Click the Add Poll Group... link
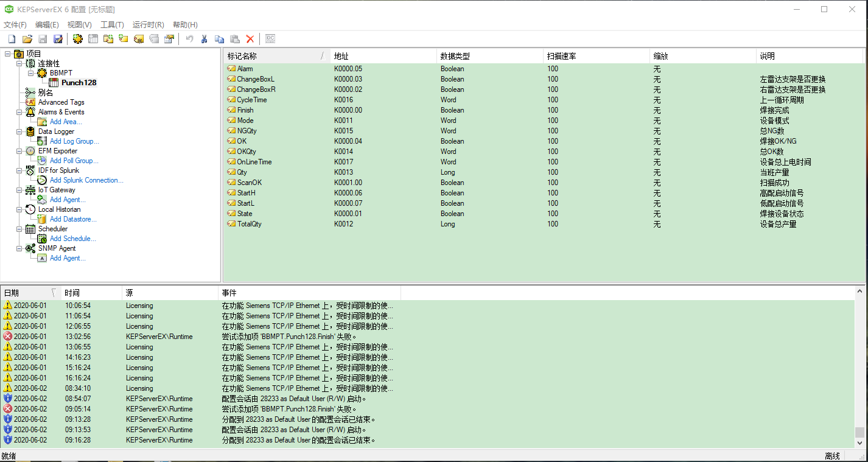This screenshot has height=462, width=868. [x=74, y=161]
